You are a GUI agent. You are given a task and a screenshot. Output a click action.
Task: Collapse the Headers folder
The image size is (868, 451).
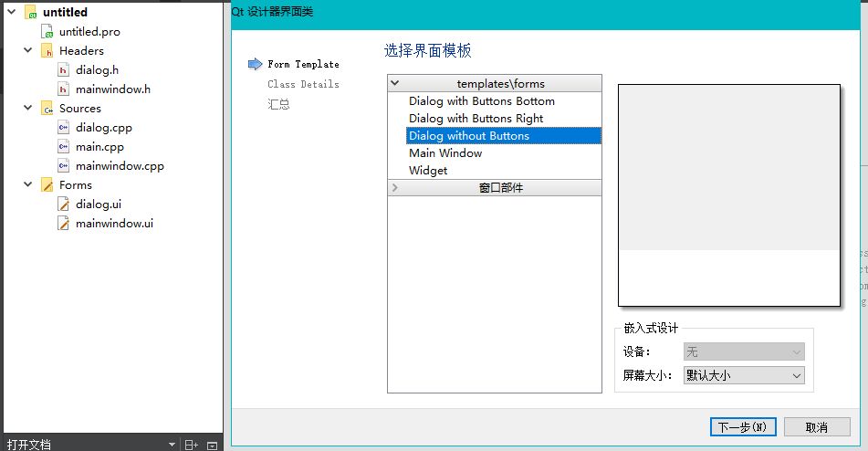tap(28, 51)
